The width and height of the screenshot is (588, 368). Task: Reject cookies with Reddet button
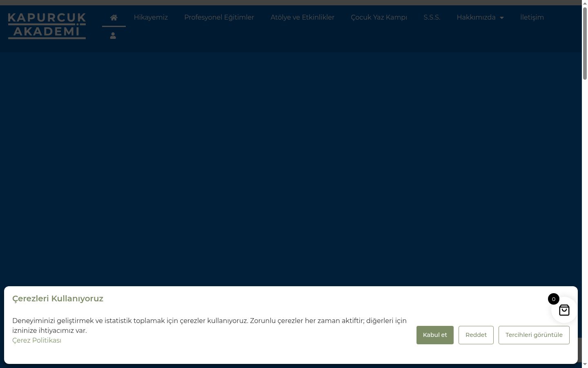[476, 335]
